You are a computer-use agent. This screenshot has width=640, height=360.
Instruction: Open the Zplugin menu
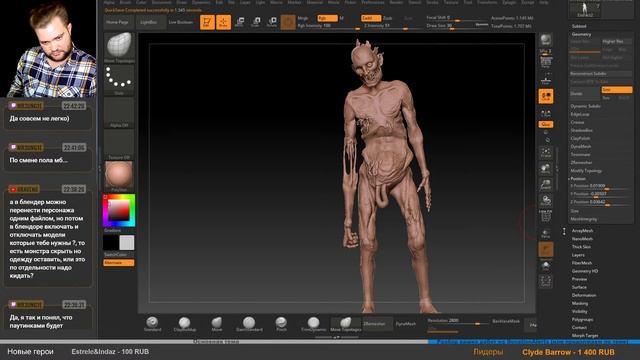point(509,2)
